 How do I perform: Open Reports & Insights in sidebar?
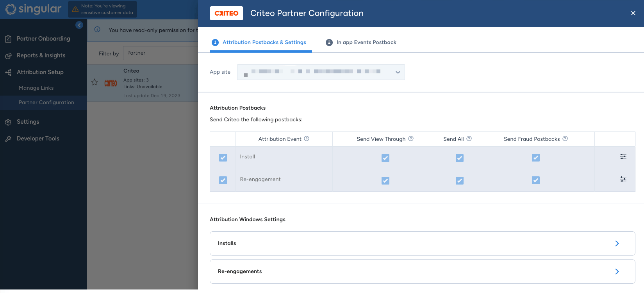[x=41, y=55]
